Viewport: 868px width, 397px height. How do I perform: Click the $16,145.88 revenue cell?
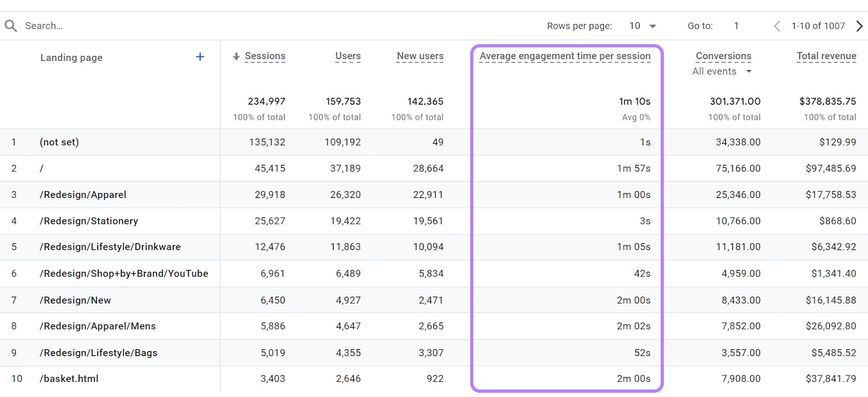click(831, 300)
